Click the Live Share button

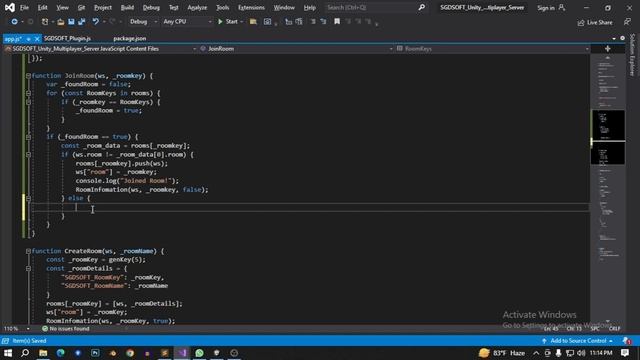coord(595,22)
